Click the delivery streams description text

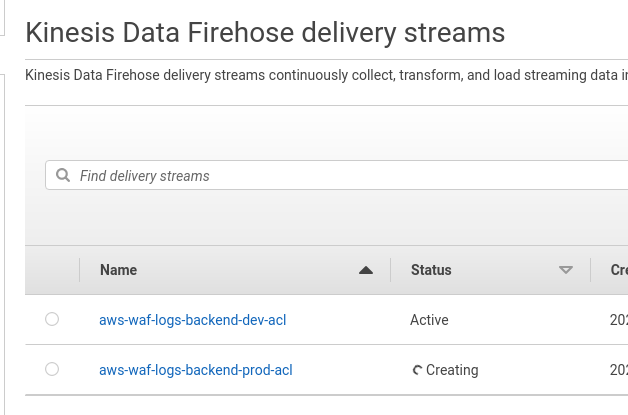326,75
